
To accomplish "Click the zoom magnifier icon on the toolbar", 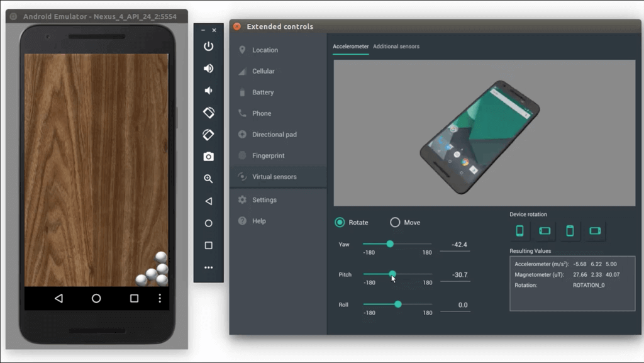I will click(209, 179).
